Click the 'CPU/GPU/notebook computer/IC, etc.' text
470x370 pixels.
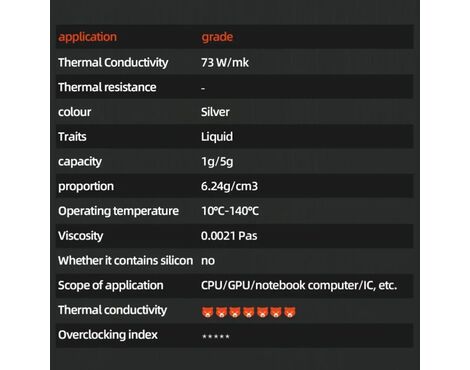[299, 285]
